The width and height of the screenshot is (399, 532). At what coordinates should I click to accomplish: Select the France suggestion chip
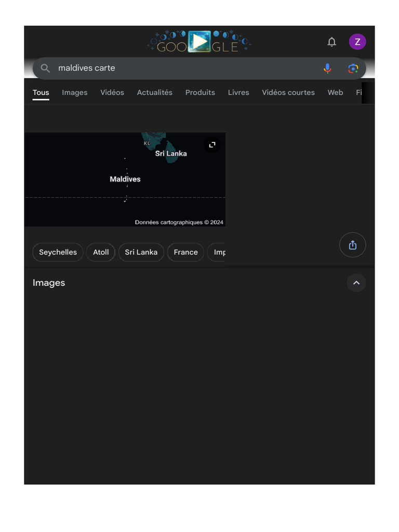pyautogui.click(x=185, y=252)
